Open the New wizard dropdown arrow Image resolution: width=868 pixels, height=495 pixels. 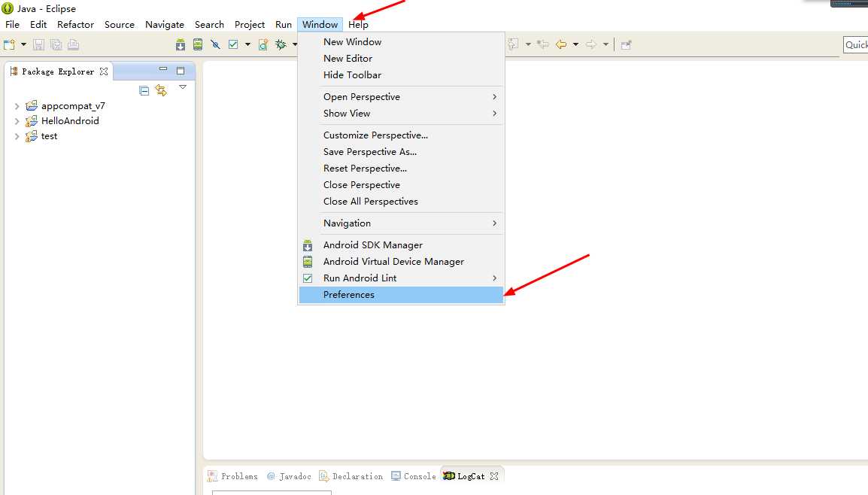tap(23, 44)
